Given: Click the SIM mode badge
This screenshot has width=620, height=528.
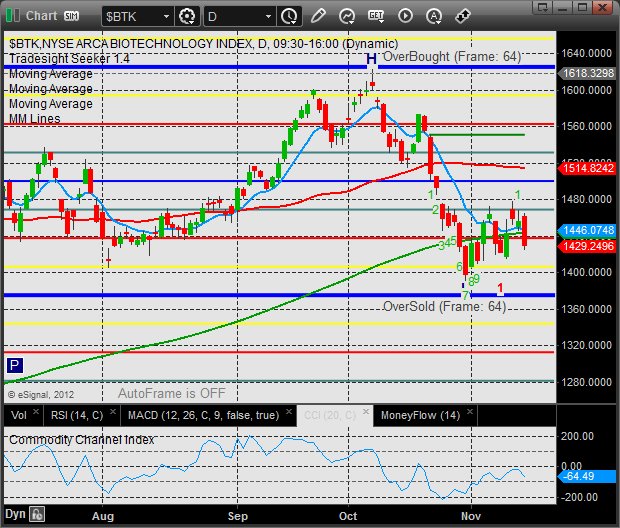Looking at the screenshot, I should pyautogui.click(x=72, y=16).
